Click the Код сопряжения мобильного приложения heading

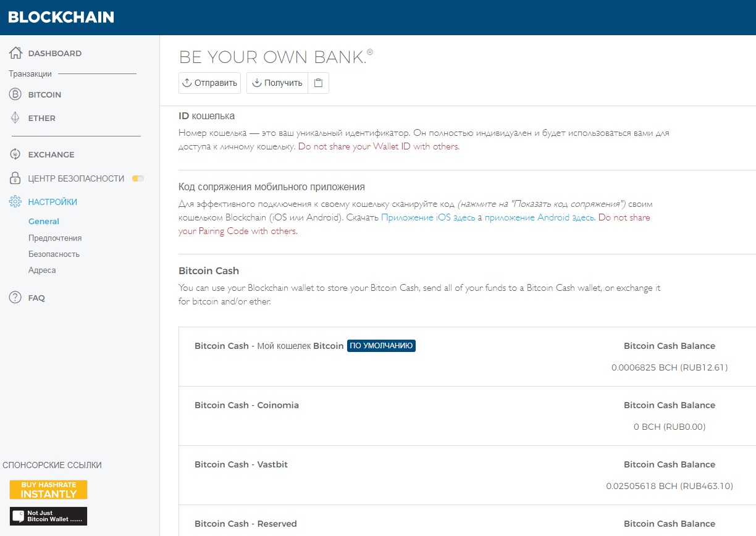point(272,186)
